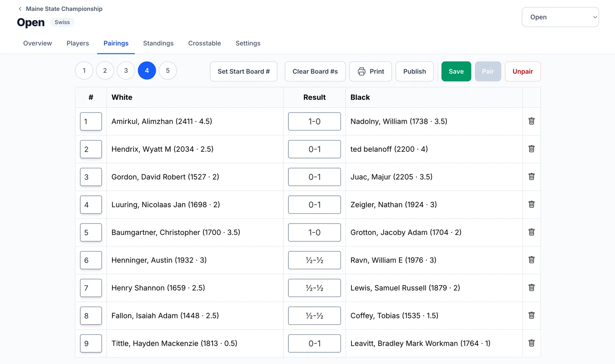Click the printer icon in Print button
615x364 pixels.
(x=362, y=71)
